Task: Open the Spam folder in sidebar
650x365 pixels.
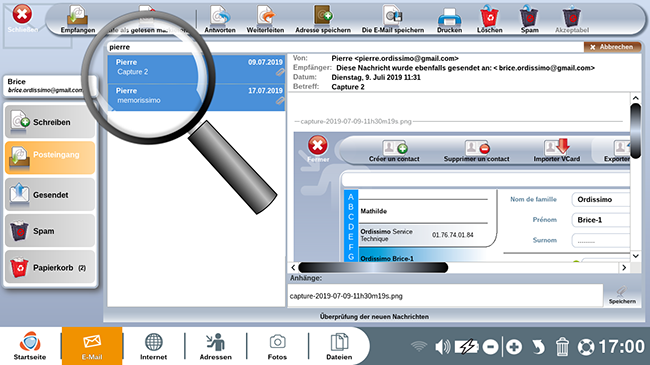Action: [50, 231]
